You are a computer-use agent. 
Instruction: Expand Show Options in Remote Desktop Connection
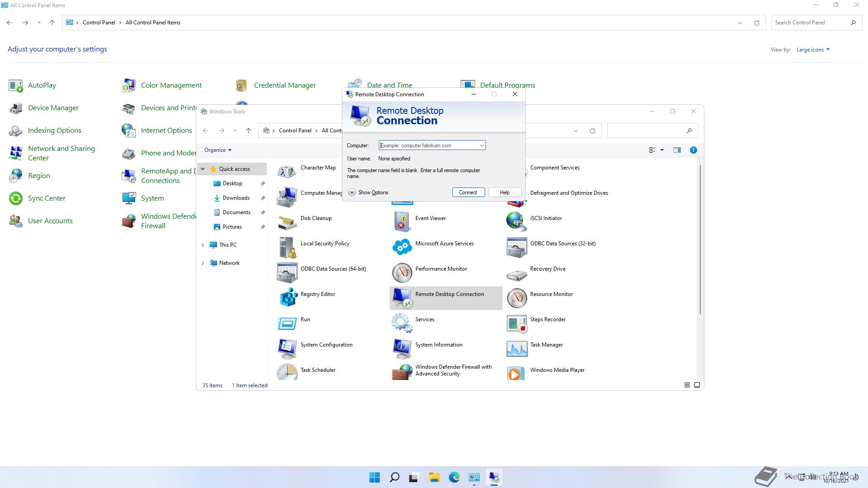tap(368, 192)
